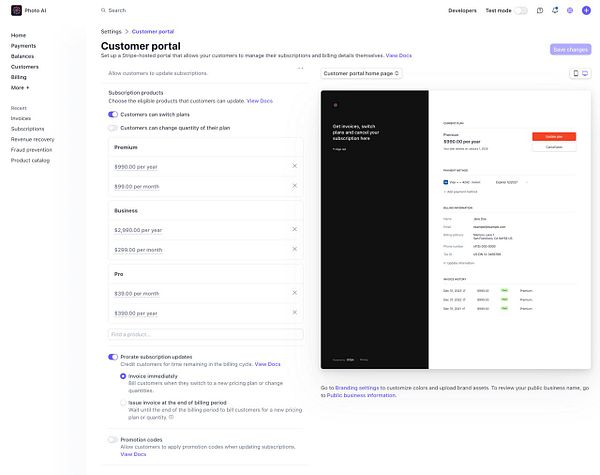
Task: Switch preview to desktop monitor icon
Action: (585, 73)
